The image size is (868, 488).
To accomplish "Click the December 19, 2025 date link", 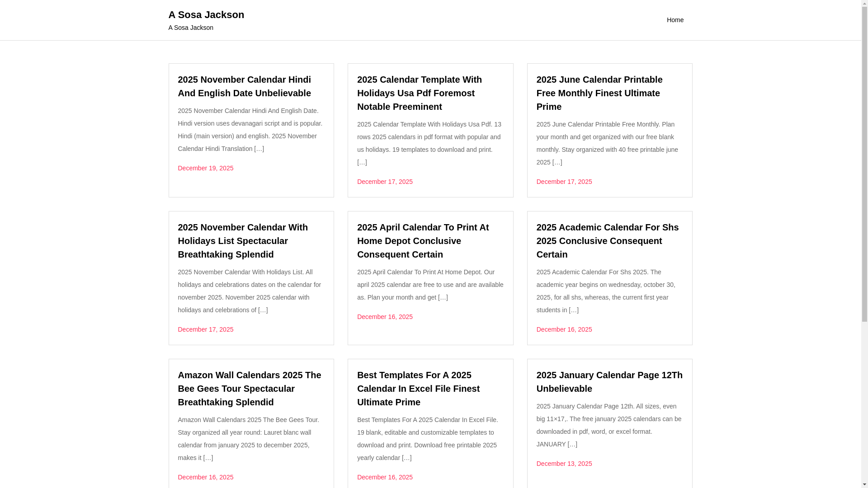I will pos(205,168).
